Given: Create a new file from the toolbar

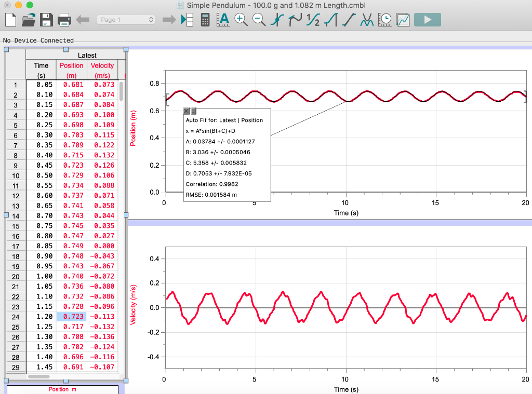Looking at the screenshot, I should click(x=11, y=20).
